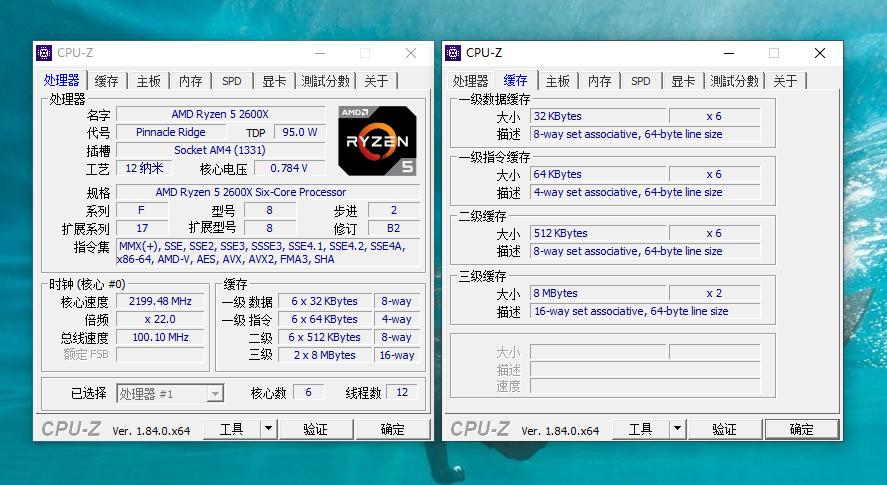Open the 内存 tab in the right CPU-Z window

[x=599, y=81]
